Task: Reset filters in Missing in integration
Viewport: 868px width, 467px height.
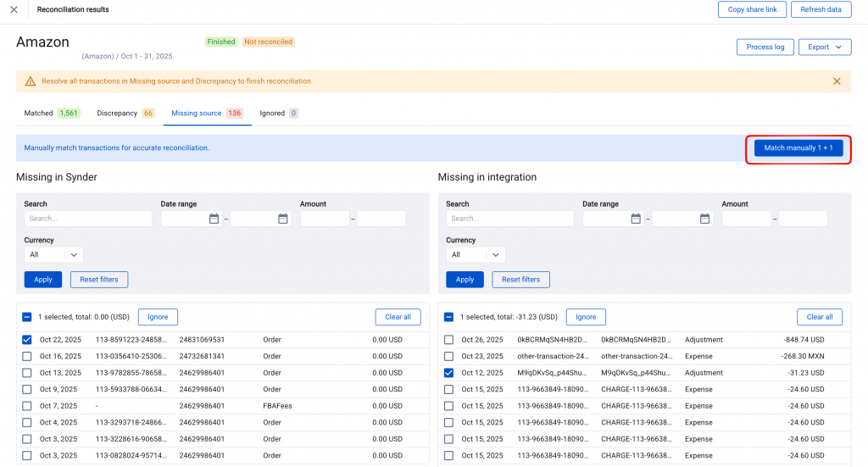Action: pyautogui.click(x=520, y=280)
